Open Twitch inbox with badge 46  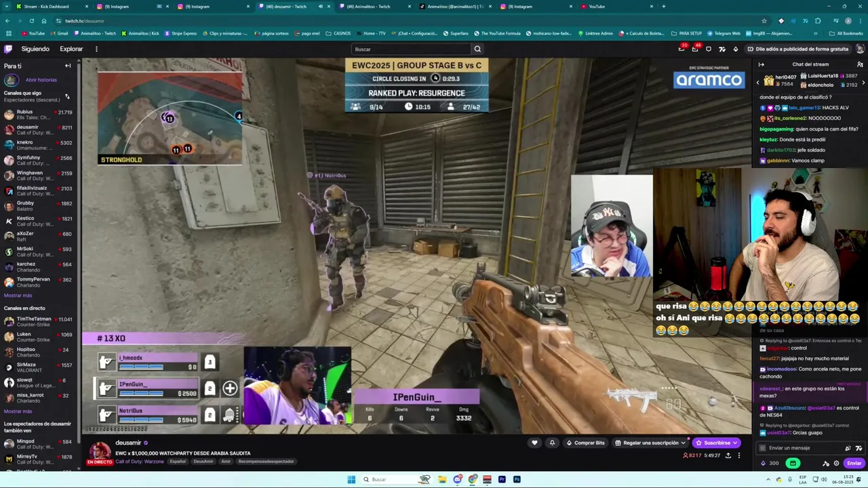point(695,49)
